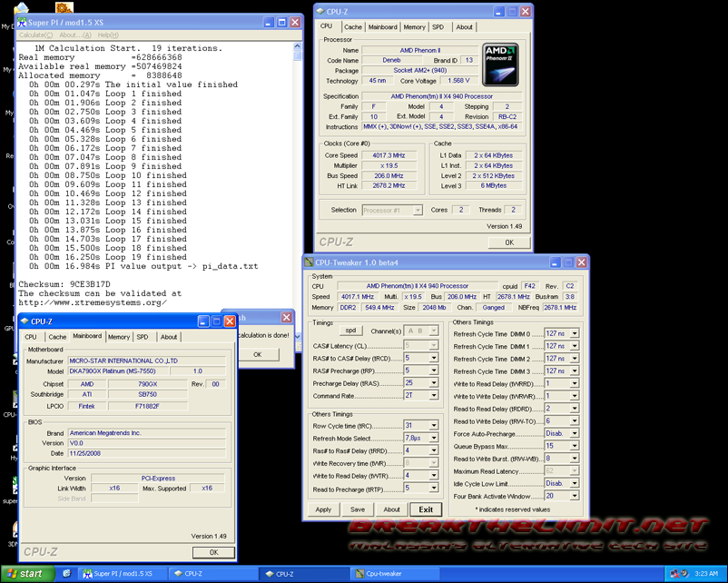Open the Calculate menu in Super PI
The image size is (728, 583).
coord(35,35)
